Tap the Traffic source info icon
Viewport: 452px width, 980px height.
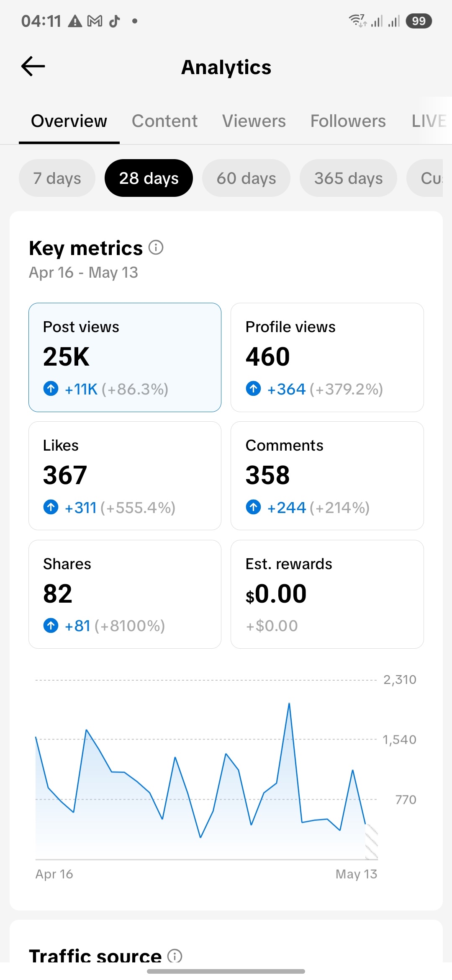(175, 956)
